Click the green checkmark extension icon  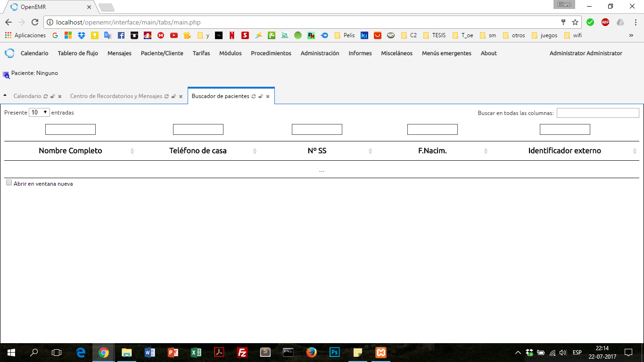point(590,22)
